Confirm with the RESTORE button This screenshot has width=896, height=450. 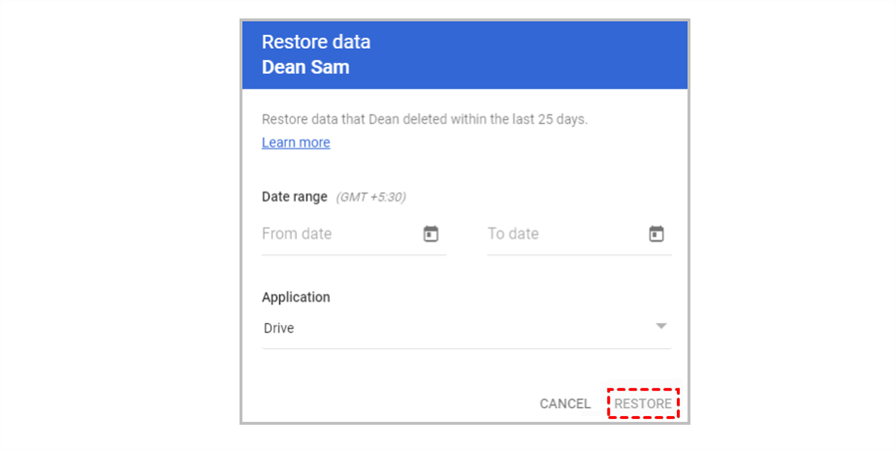(643, 404)
